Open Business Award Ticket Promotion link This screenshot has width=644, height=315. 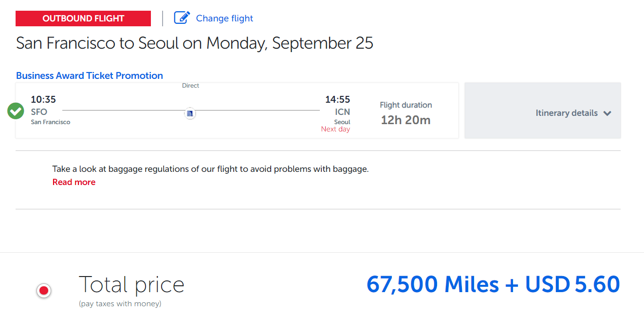point(90,75)
